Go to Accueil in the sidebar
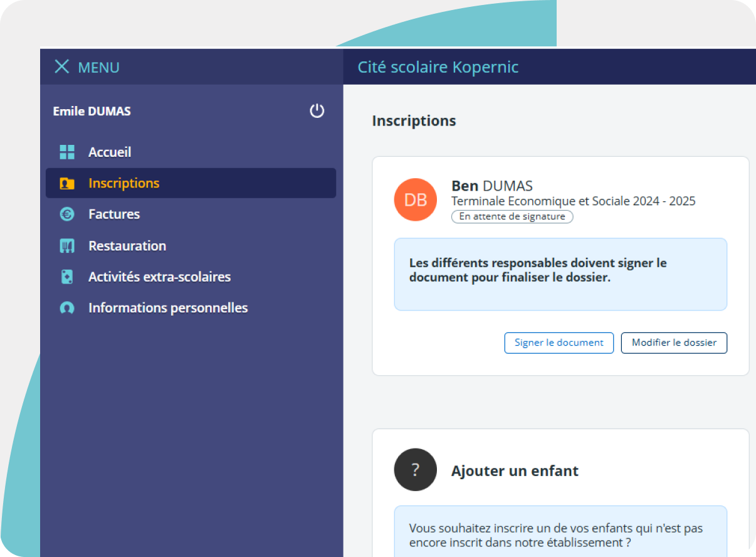 point(110,152)
